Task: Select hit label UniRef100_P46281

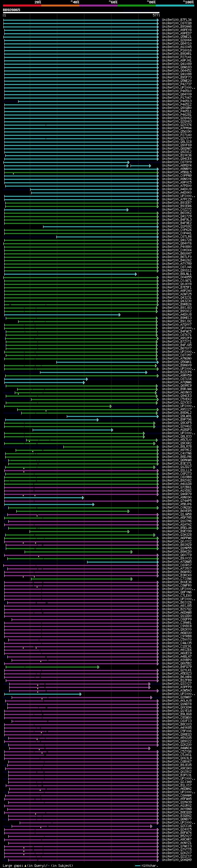Action: [x=176, y=115]
